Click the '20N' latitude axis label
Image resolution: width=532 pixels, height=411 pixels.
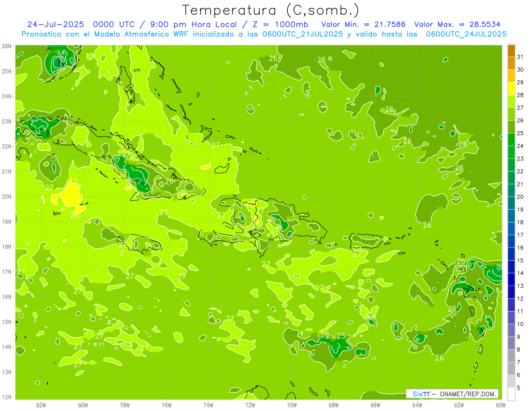click(x=7, y=196)
